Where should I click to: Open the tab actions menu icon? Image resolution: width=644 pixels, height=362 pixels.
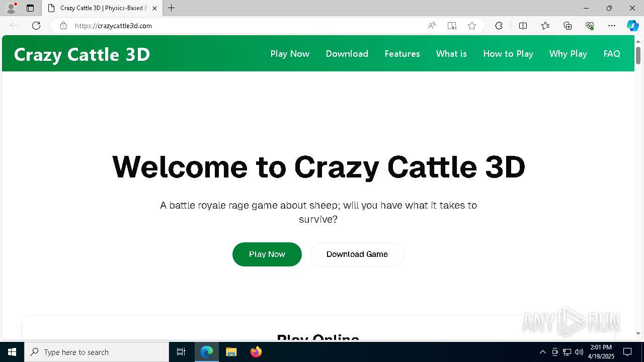(x=30, y=8)
